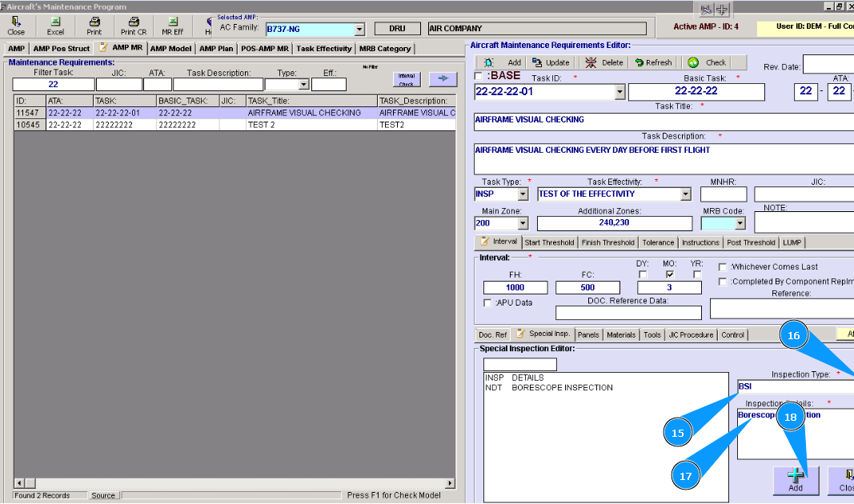Image resolution: width=854 pixels, height=504 pixels.
Task: Open the AMP Model tab
Action: [x=171, y=49]
